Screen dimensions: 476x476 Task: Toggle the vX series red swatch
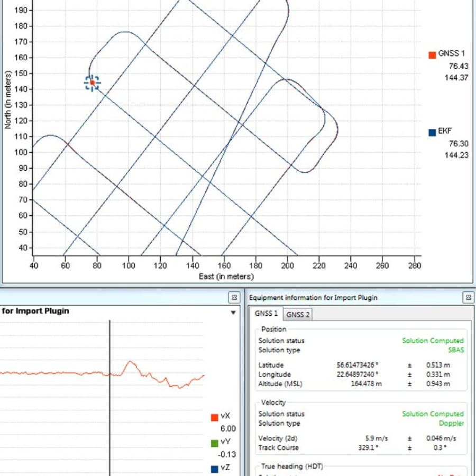pos(214,418)
